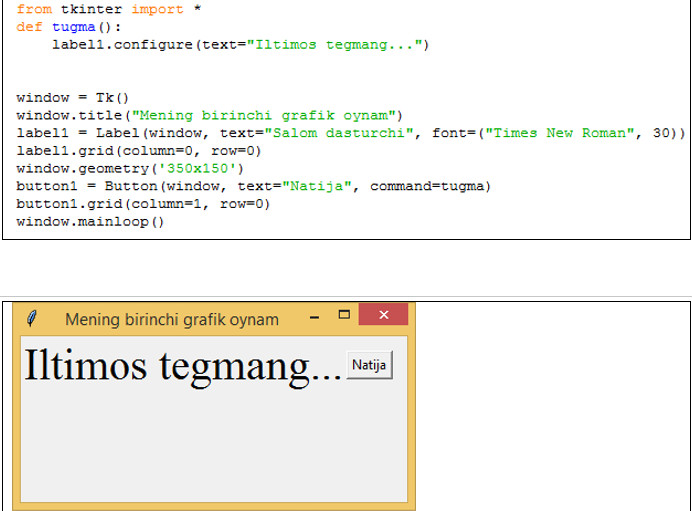Close the Tkinter window with red X
Image resolution: width=692 pixels, height=511 pixels.
click(x=383, y=316)
